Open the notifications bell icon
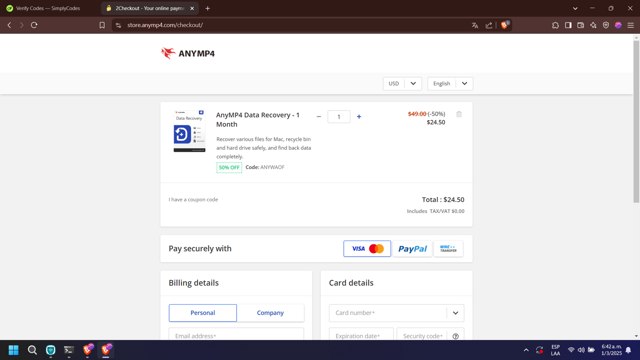The image size is (640, 360). [x=629, y=350]
